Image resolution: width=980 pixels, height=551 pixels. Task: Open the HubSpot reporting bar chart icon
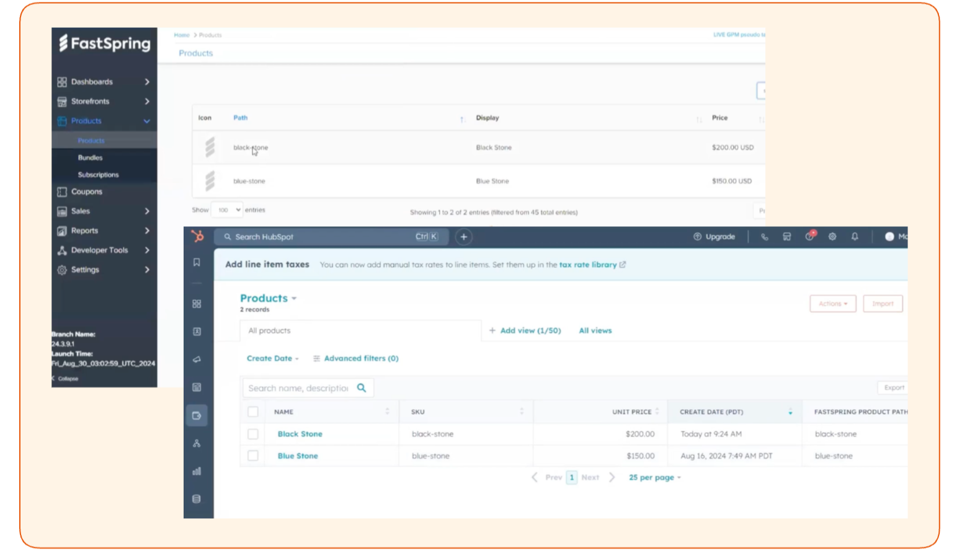point(197,471)
